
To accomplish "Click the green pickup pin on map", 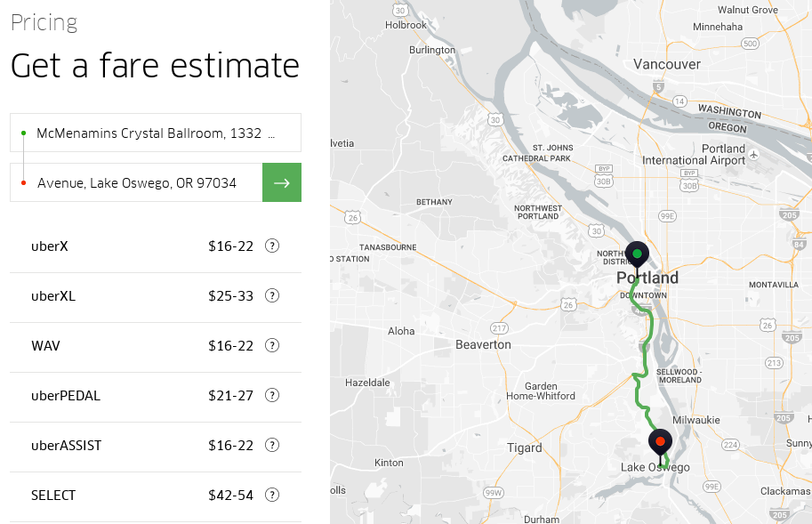I will tap(637, 256).
